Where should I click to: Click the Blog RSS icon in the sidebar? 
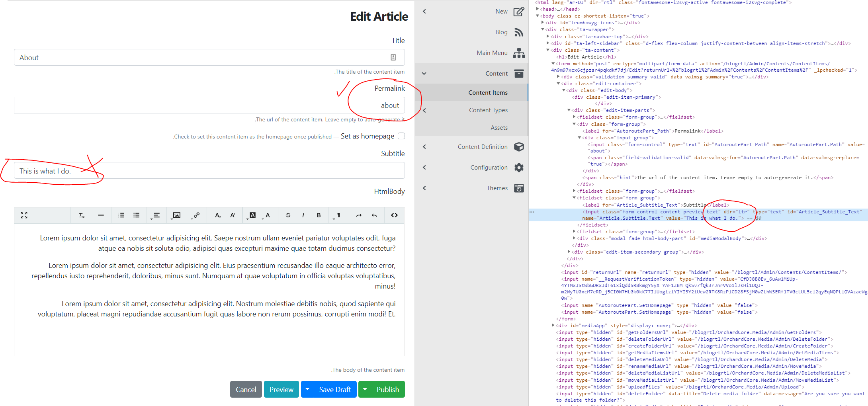[519, 32]
